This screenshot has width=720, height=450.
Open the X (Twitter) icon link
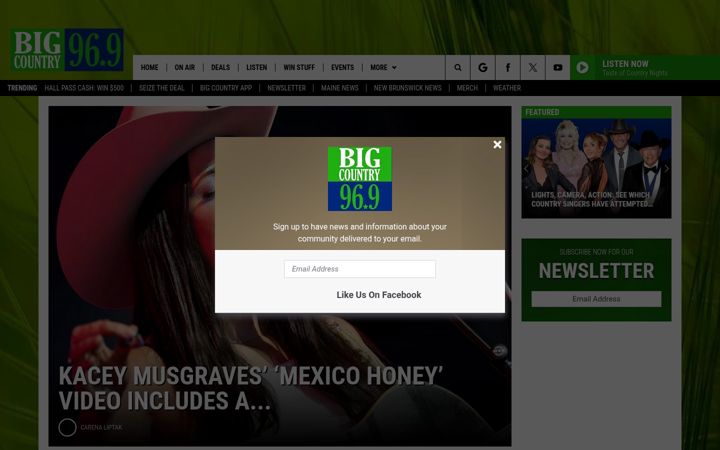pos(533,68)
